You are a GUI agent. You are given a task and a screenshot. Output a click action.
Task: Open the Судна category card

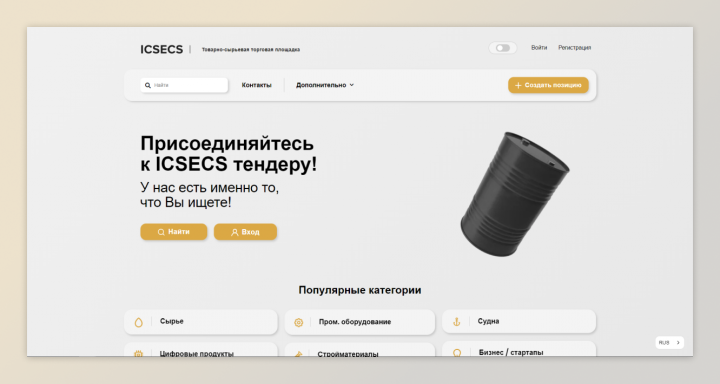pos(519,321)
